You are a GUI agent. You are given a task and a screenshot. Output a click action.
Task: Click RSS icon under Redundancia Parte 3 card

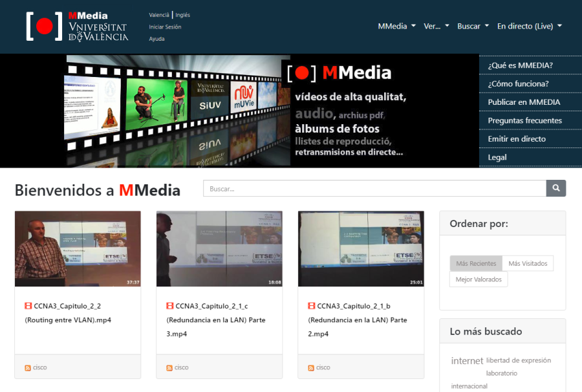tap(169, 367)
